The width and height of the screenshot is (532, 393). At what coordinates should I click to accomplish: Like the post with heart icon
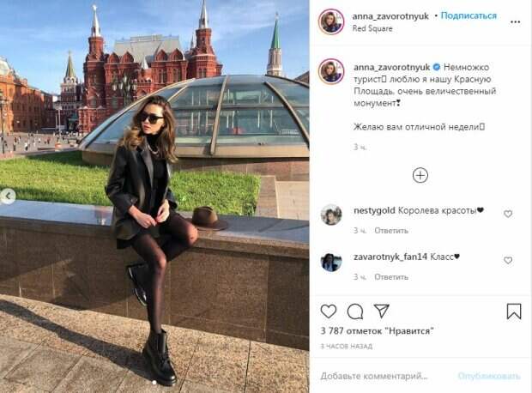[329, 311]
